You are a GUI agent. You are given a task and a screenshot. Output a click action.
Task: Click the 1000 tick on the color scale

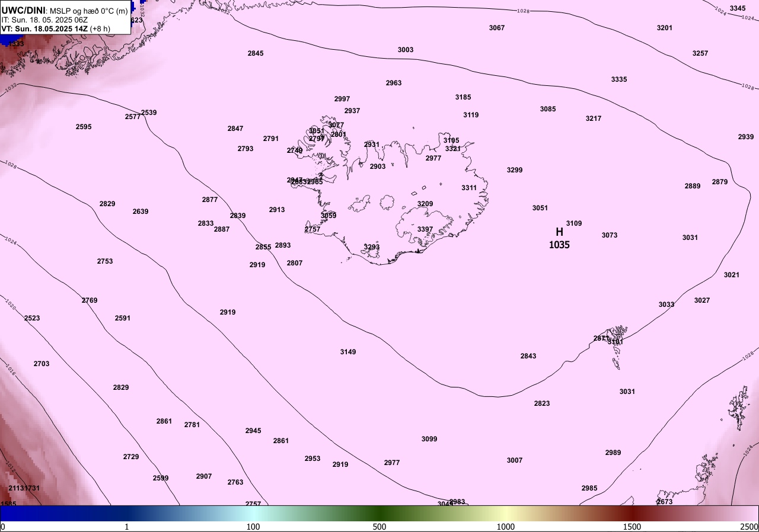[x=505, y=527]
